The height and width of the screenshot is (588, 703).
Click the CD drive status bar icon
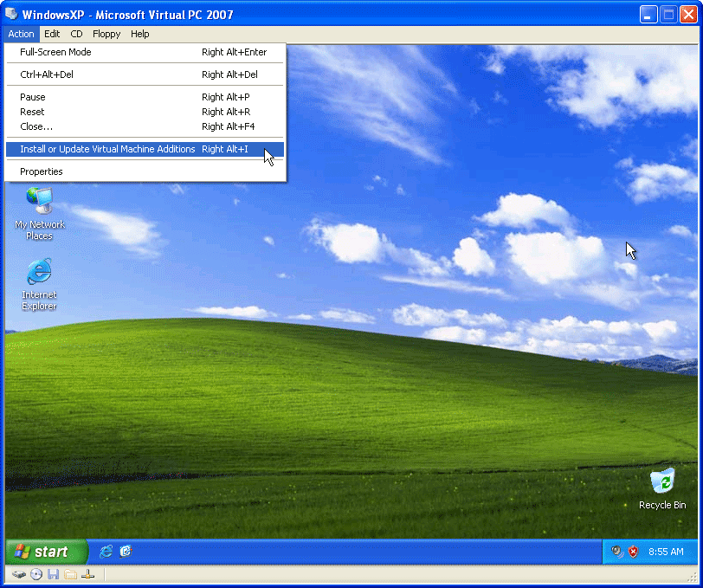[x=36, y=574]
